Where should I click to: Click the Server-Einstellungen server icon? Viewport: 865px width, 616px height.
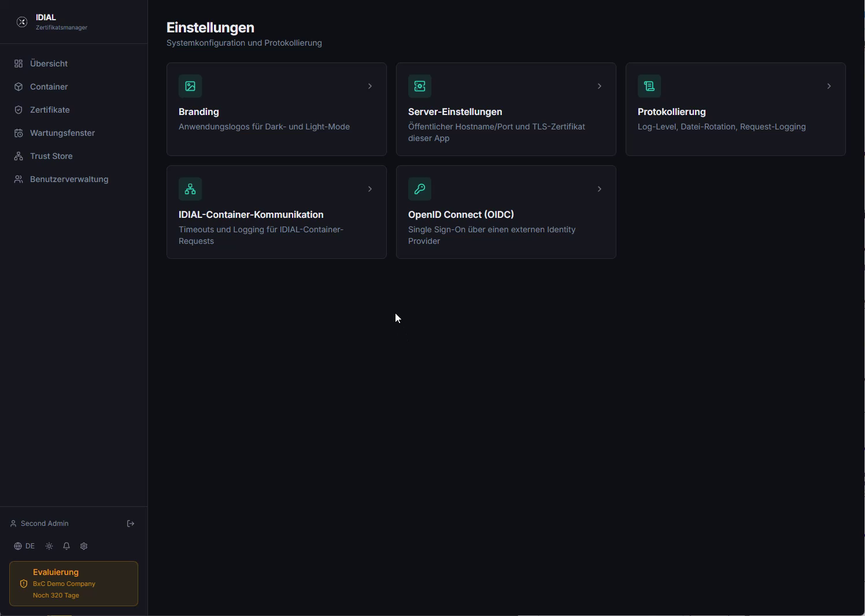420,86
